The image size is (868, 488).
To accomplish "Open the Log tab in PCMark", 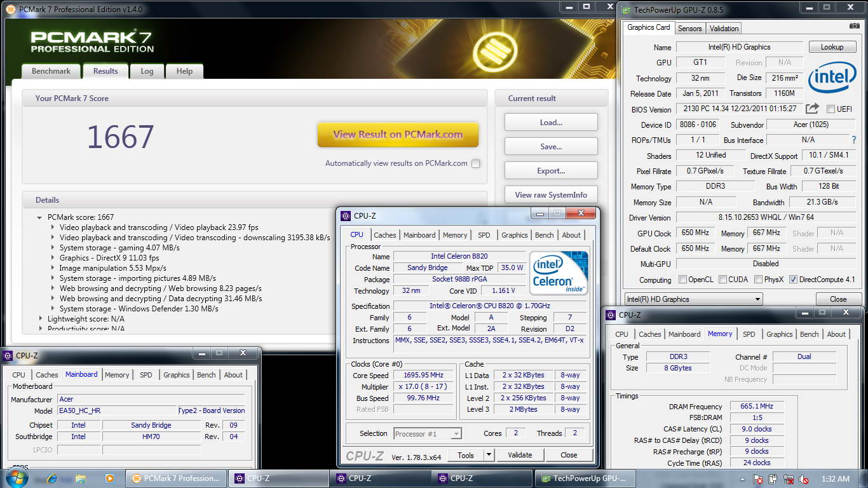I will click(147, 71).
